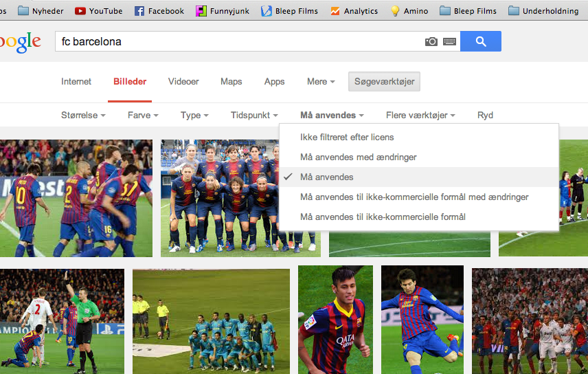
Task: Open the on-screen keyboard icon
Action: click(449, 42)
